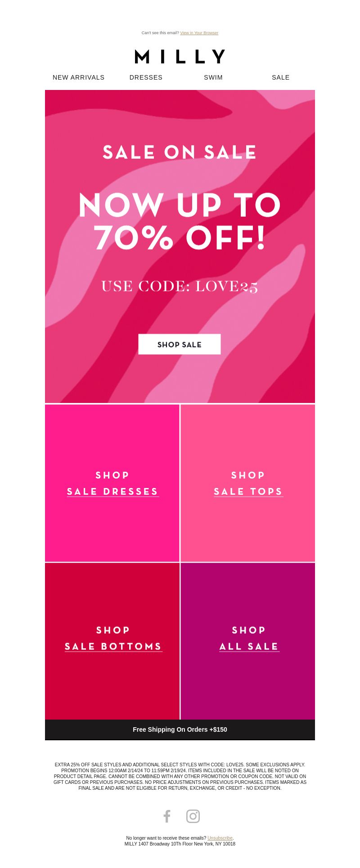Go to the Dresses menu item
The width and height of the screenshot is (360, 868).
click(146, 77)
